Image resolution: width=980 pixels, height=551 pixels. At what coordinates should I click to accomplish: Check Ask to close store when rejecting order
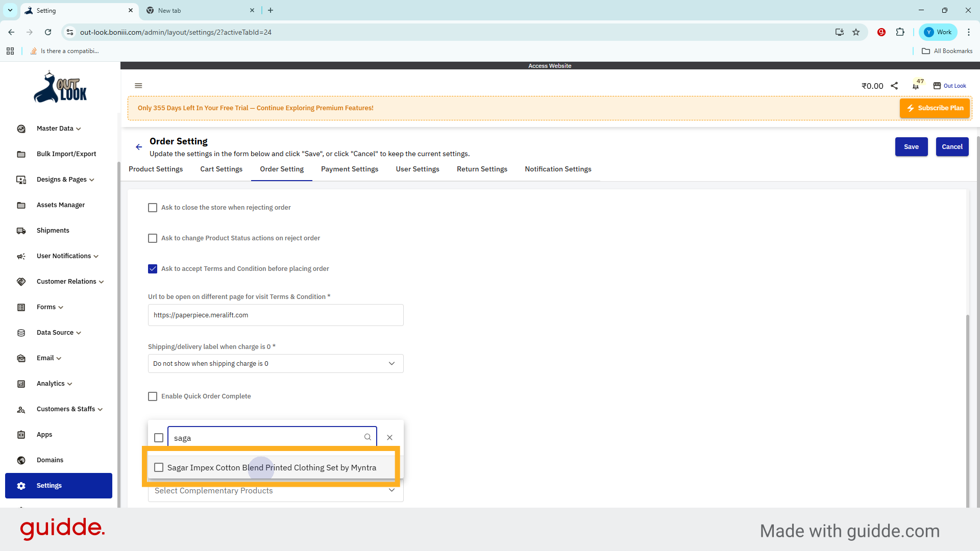point(153,208)
